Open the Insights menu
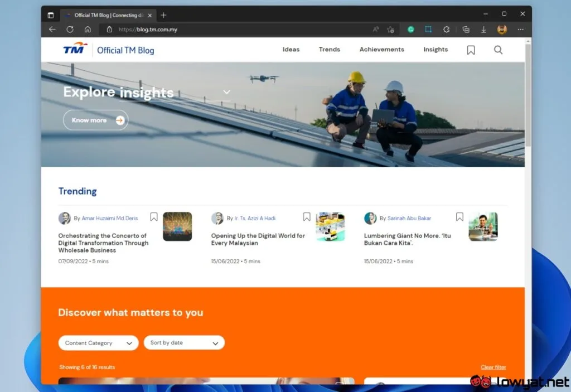Screen dimensions: 571x392 [435, 50]
